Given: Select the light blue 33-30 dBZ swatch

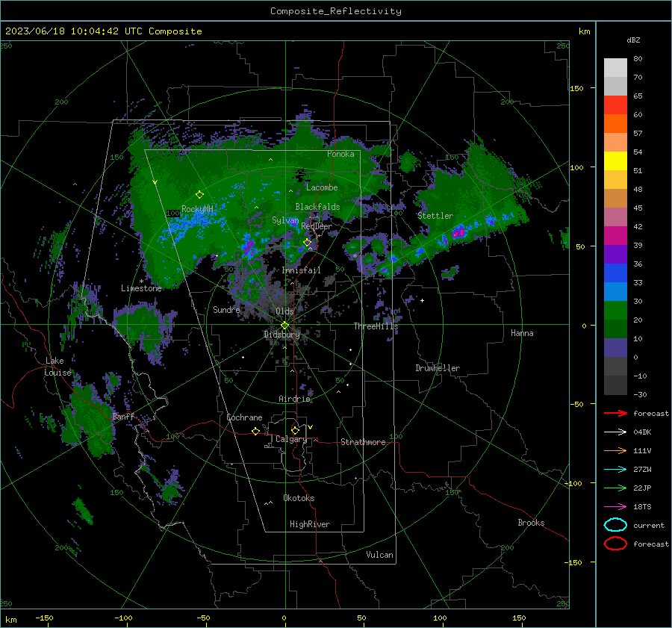Looking at the screenshot, I should point(615,291).
